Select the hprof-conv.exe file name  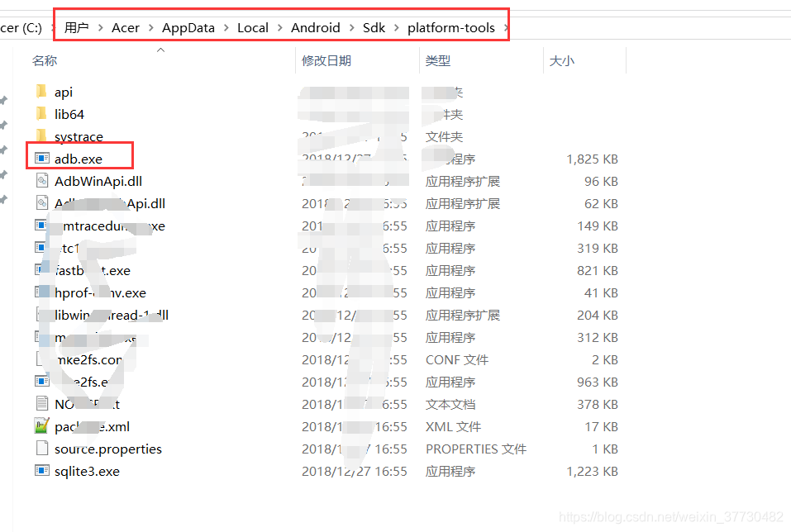point(100,292)
